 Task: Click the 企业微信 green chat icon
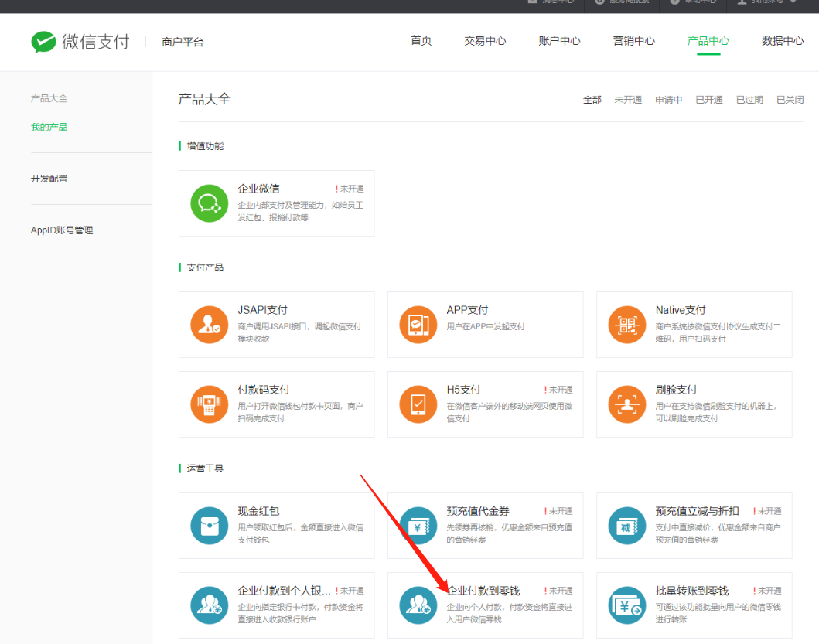pyautogui.click(x=209, y=203)
